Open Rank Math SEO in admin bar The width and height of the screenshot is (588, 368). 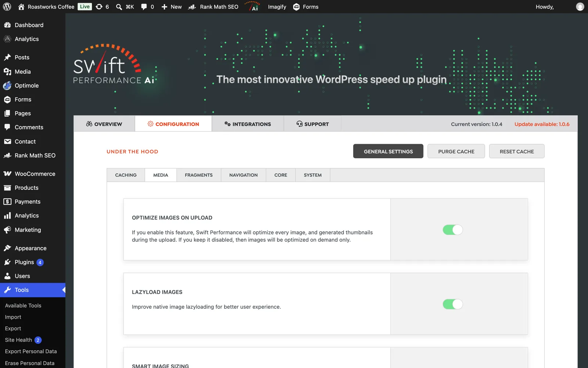[214, 7]
